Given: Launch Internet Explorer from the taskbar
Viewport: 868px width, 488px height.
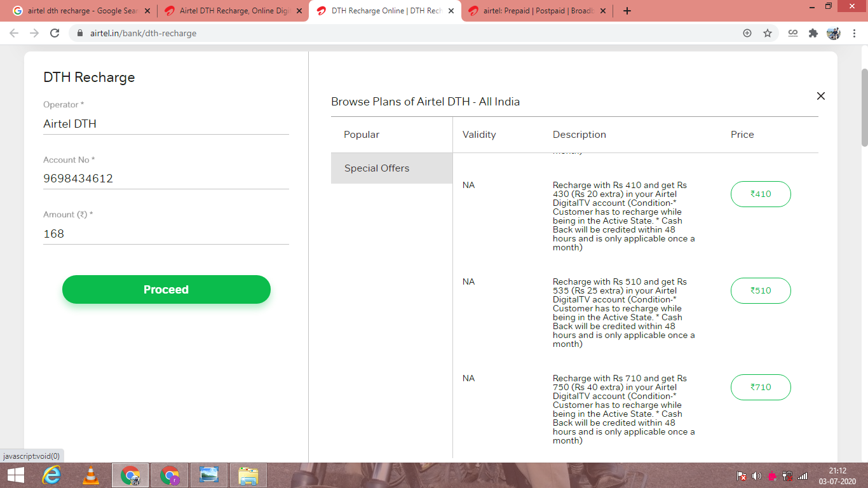Looking at the screenshot, I should point(52,475).
